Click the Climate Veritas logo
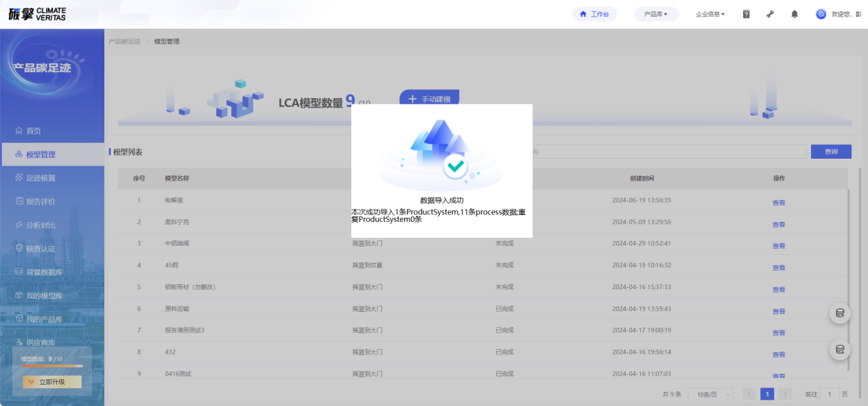The image size is (868, 406). click(x=38, y=14)
